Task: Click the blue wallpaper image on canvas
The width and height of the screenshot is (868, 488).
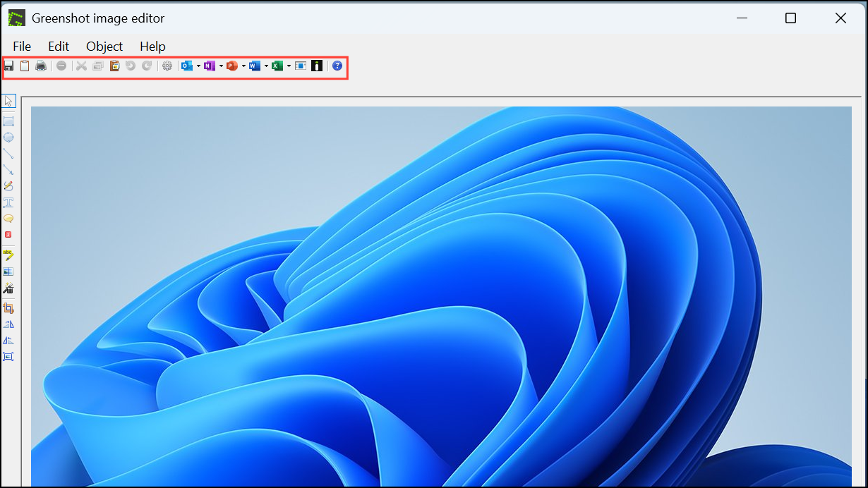Action: point(441,296)
